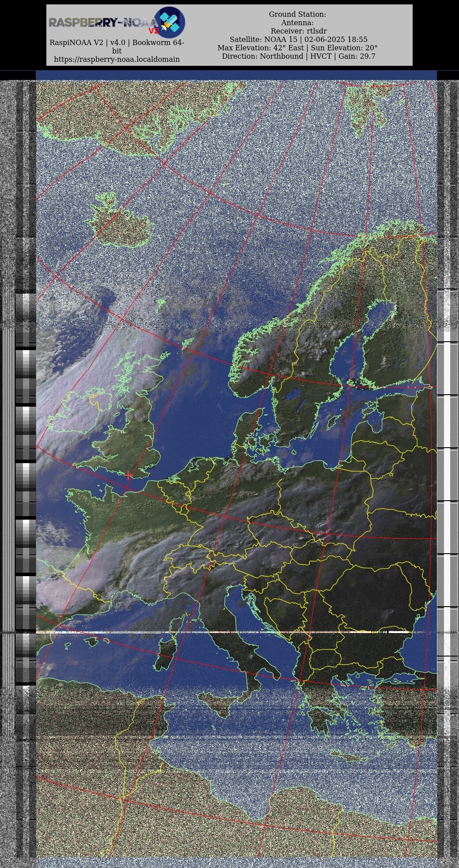Click the Raspberry-NOAA V2 satellite logo icon
The image size is (459, 868).
point(169,22)
